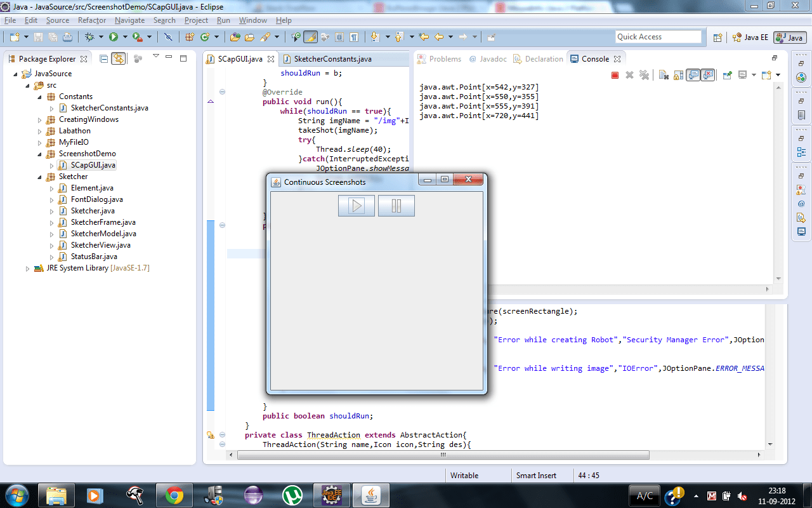Screen dimensions: 812x508
Task: Open the New file dropdown arrow
Action: pyautogui.click(x=25, y=37)
